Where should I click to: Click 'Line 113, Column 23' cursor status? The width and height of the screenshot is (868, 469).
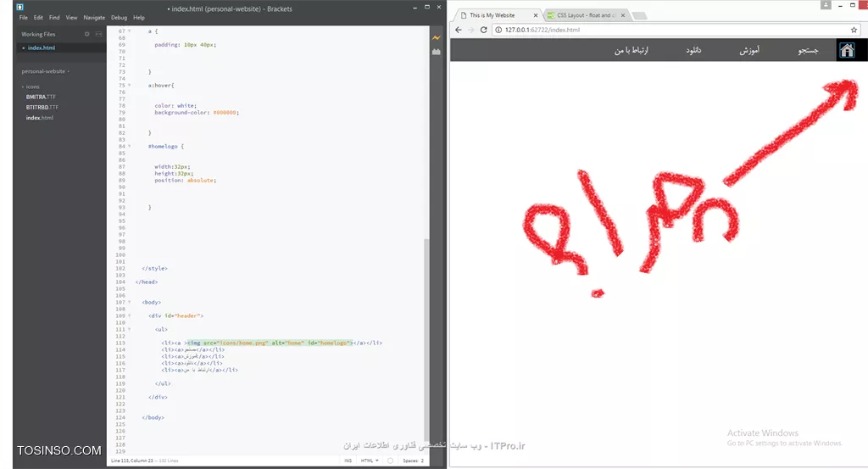131,461
